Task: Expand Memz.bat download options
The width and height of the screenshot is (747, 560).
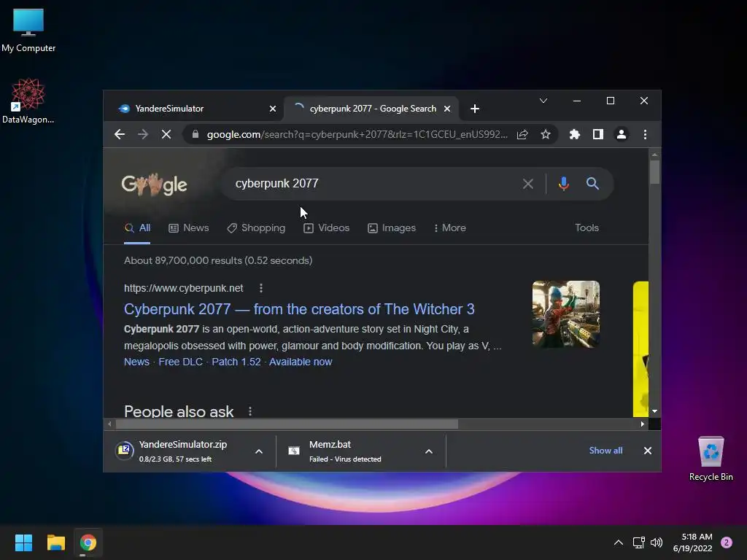Action: 429,451
